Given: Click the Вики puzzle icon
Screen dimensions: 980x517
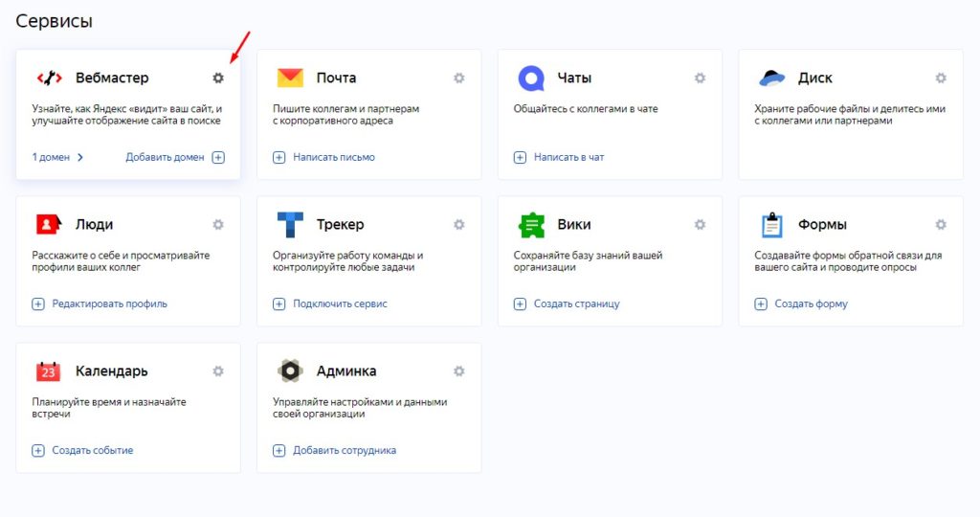Looking at the screenshot, I should [531, 225].
